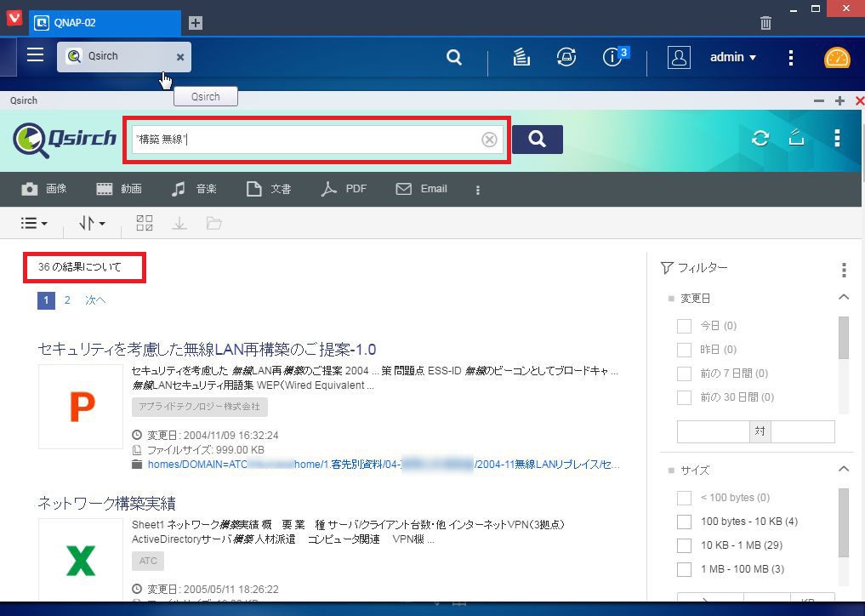
Task: Check the 100 bytes - 10 KB (4) filter
Action: (684, 522)
